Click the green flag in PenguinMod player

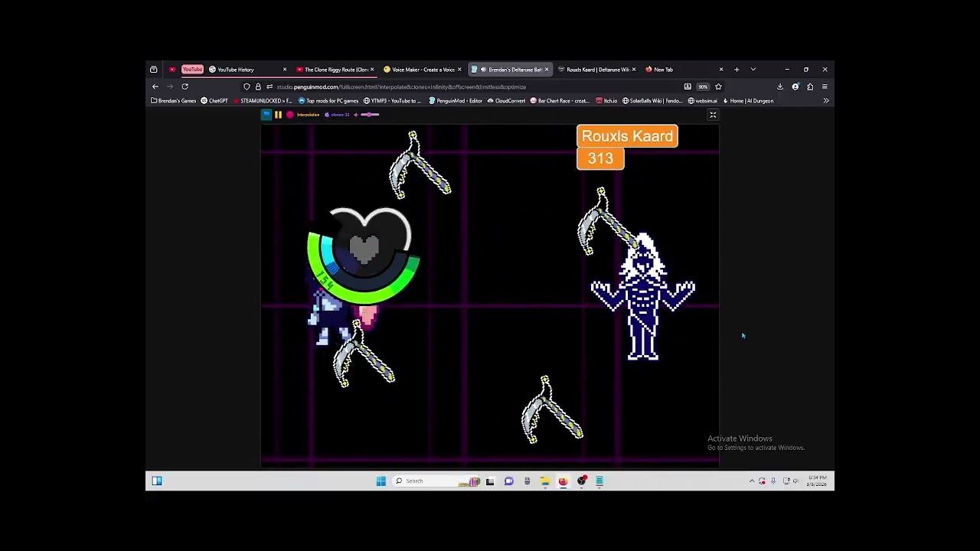266,115
